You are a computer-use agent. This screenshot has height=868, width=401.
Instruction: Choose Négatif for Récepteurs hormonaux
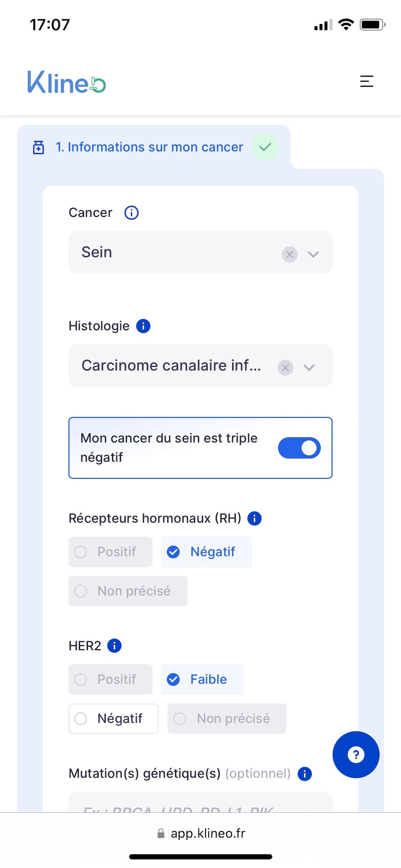[x=206, y=552]
